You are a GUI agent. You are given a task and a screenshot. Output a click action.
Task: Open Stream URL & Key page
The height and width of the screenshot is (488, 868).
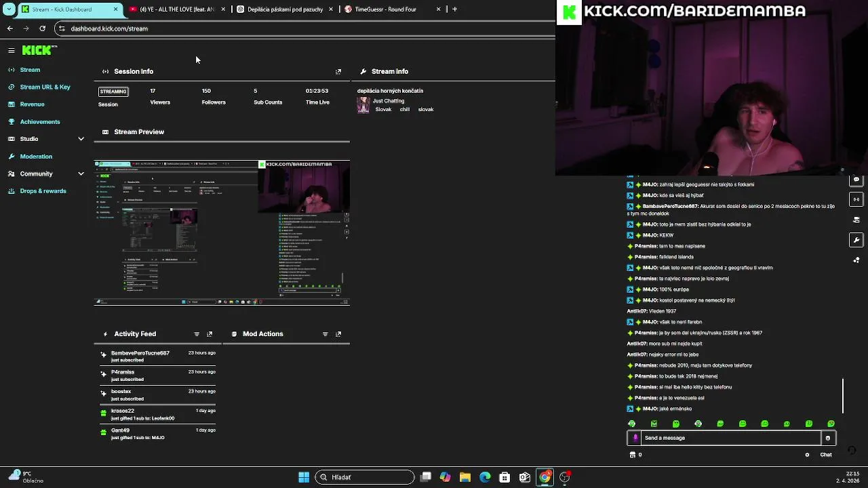click(x=45, y=87)
